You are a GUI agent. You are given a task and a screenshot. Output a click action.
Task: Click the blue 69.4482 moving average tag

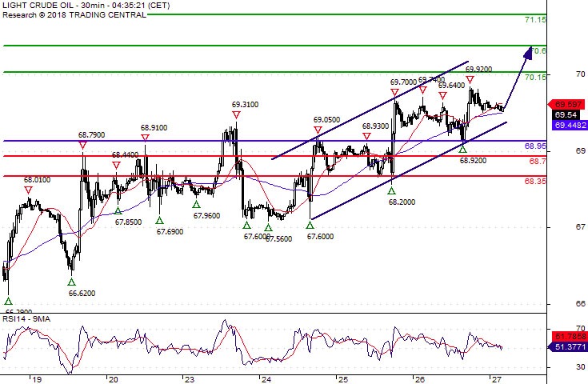tap(570, 126)
